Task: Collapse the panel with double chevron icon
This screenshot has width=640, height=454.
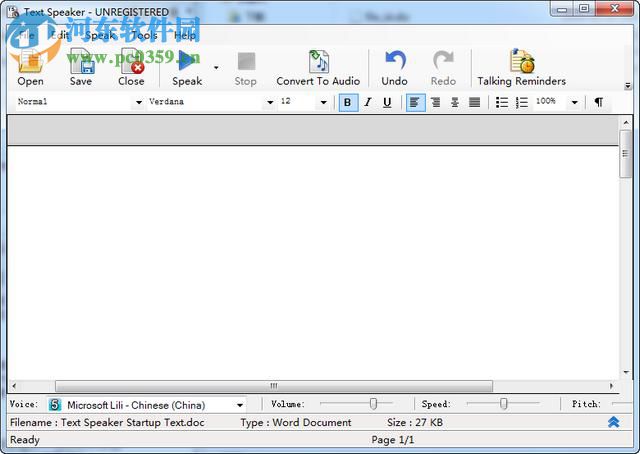Action: pos(613,422)
